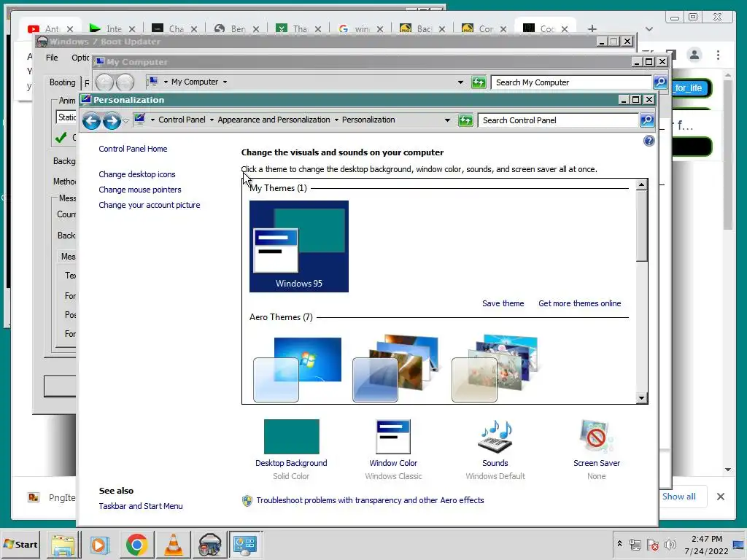Image resolution: width=747 pixels, height=560 pixels.
Task: Select the Characters Aero theme
Action: [x=495, y=368]
